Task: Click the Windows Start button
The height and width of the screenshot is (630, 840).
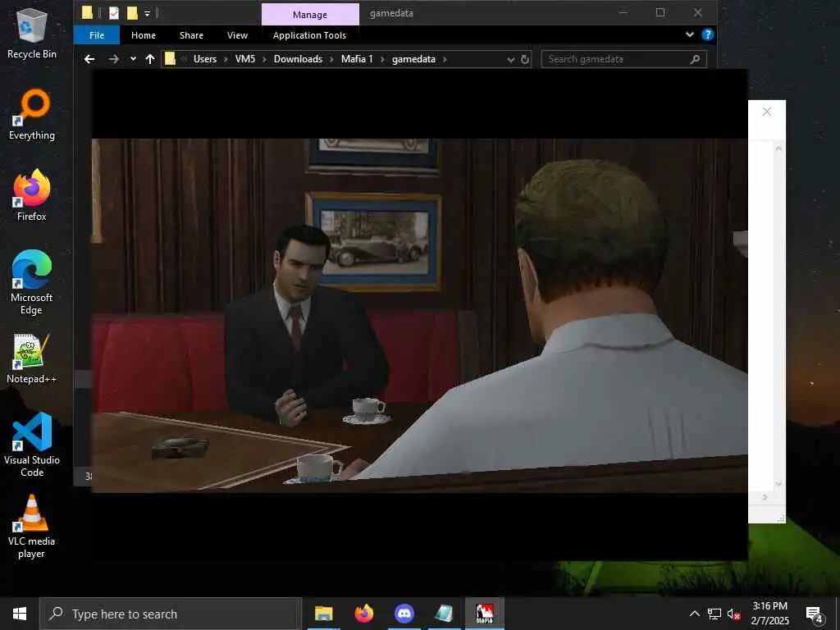Action: (20, 614)
